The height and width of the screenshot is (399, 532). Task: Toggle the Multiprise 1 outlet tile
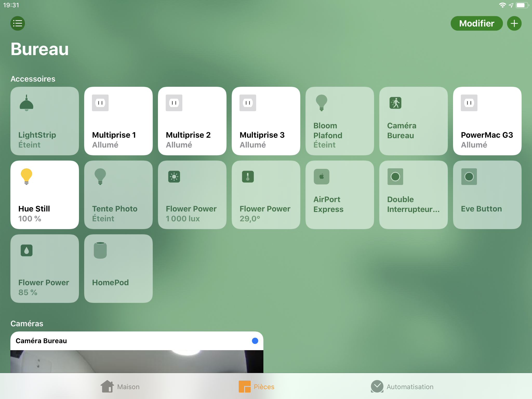click(118, 121)
